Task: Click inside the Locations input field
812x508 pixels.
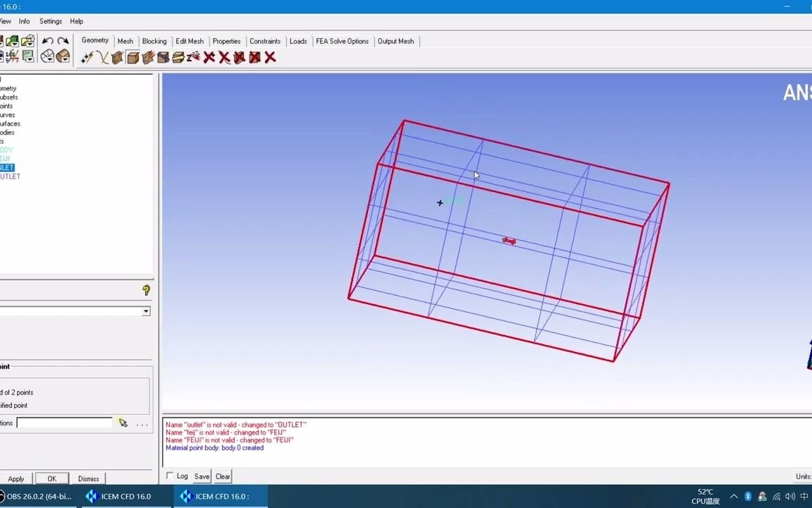Action: pos(63,423)
